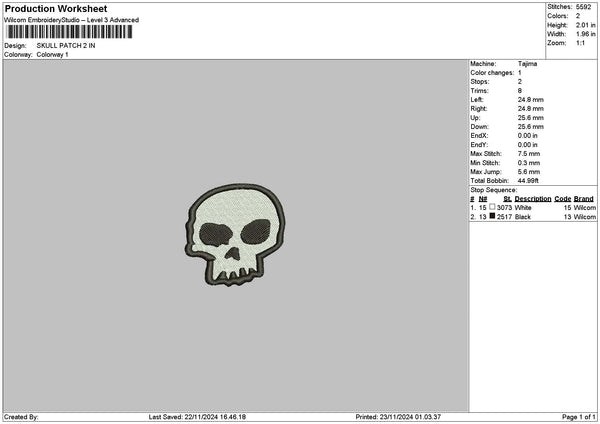Click the 'Stop Sequence:' heading
Screen dimensions: 600x424
coord(494,190)
